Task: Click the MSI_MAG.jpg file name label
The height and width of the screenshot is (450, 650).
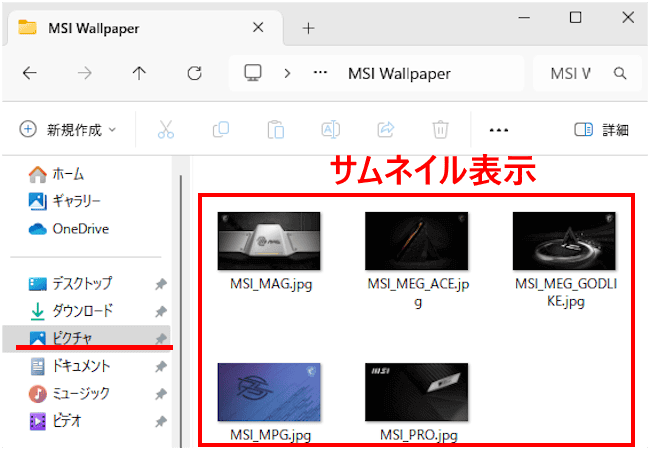Action: [271, 284]
